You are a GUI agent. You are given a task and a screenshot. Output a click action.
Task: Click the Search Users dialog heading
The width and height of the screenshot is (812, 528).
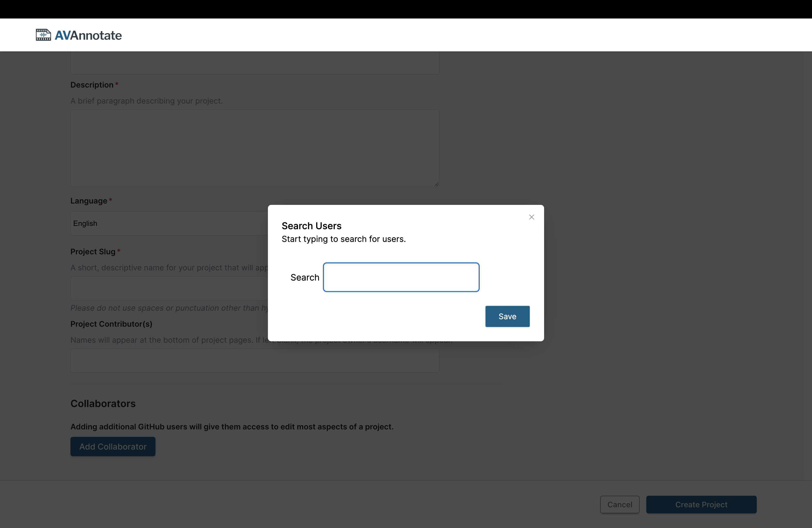point(311,226)
